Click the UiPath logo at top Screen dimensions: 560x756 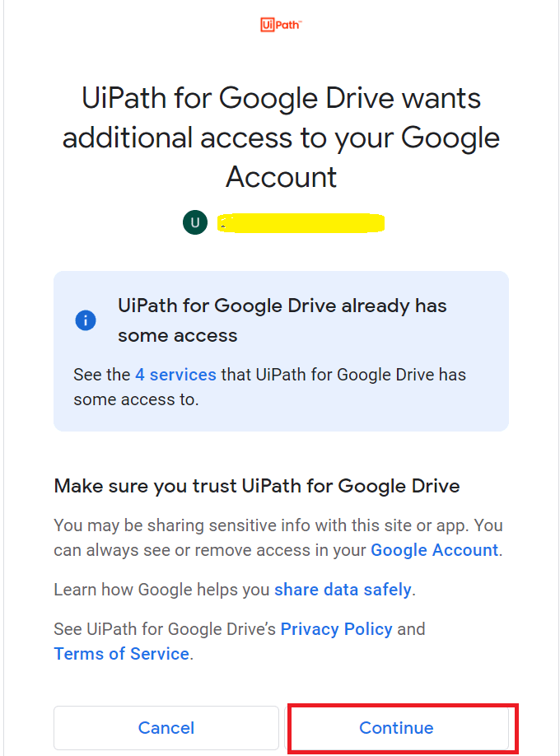281,25
